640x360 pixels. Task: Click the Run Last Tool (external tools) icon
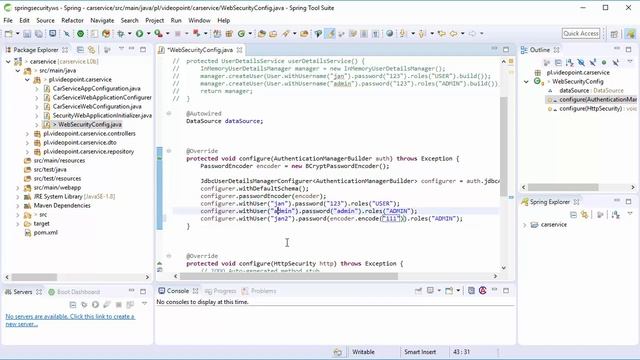158,33
